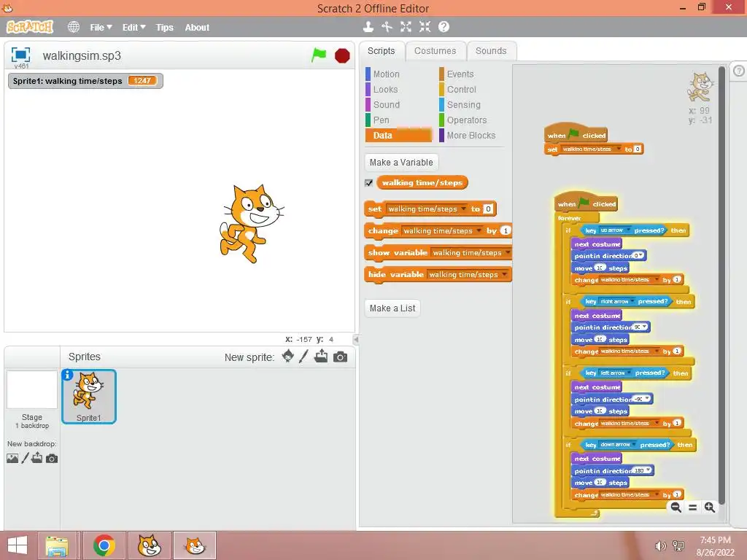Screen dimensions: 747x560
Task: Click the green flag to start the project
Action: pyautogui.click(x=319, y=55)
